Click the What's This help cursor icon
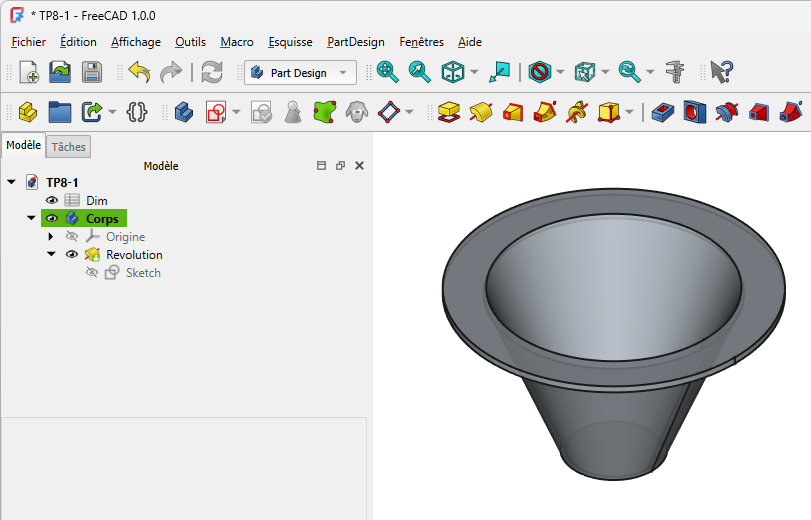Viewport: 811px width, 520px height. coord(721,72)
